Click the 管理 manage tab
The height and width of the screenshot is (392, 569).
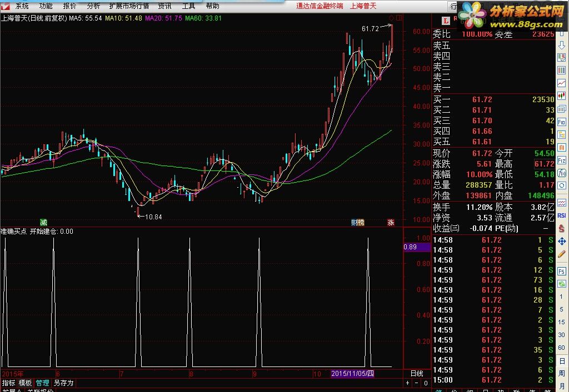(42, 383)
